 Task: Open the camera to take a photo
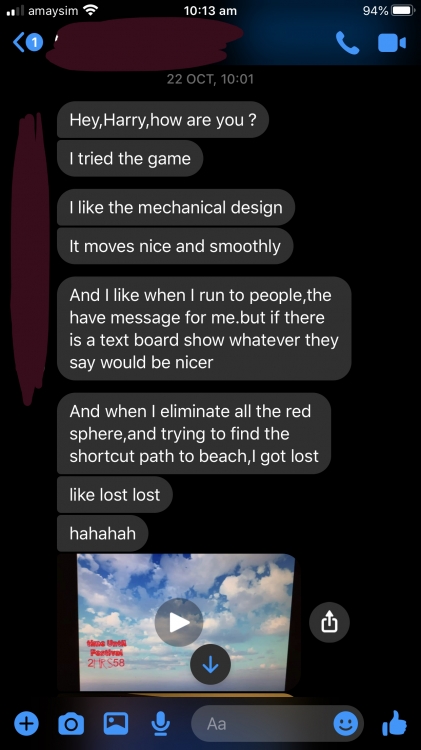click(x=71, y=723)
